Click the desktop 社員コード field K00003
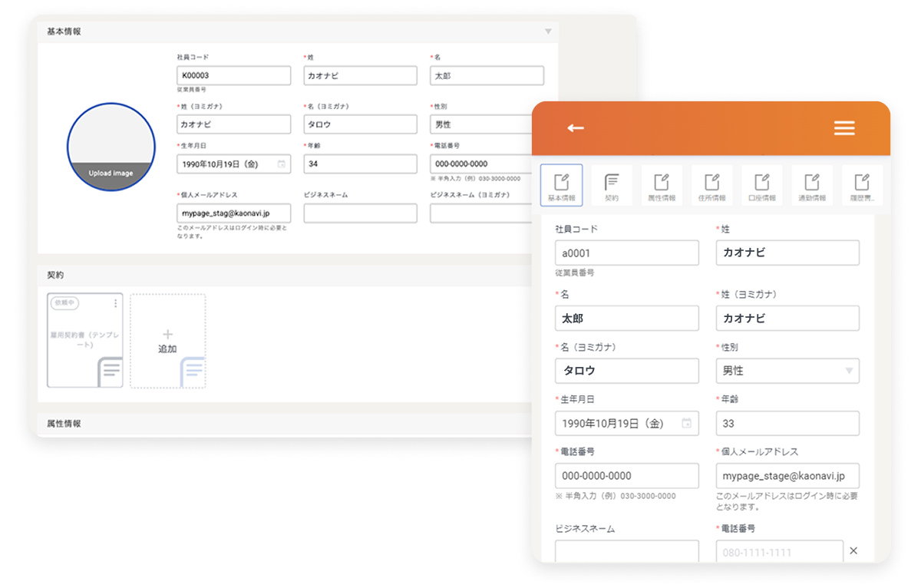The image size is (921, 588). click(233, 76)
